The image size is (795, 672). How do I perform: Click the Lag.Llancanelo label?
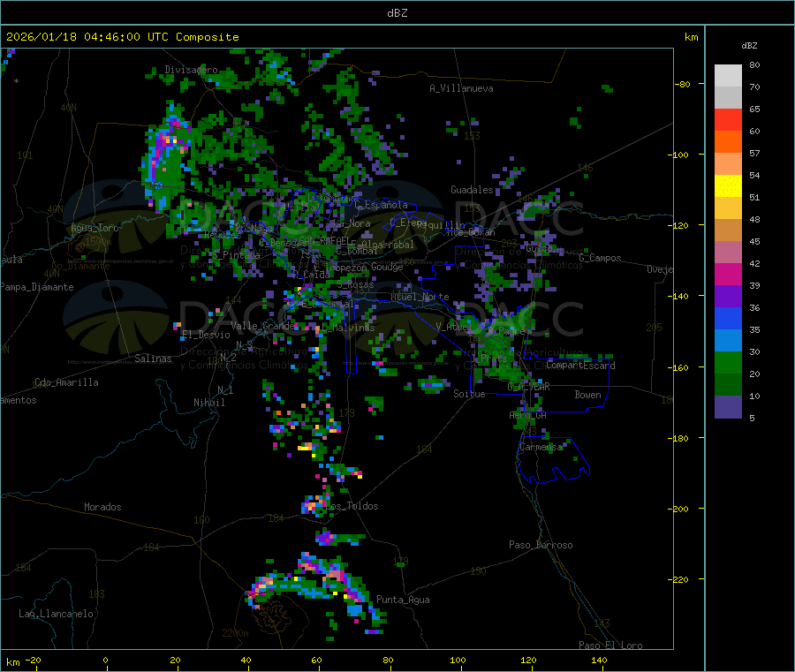pos(56,614)
